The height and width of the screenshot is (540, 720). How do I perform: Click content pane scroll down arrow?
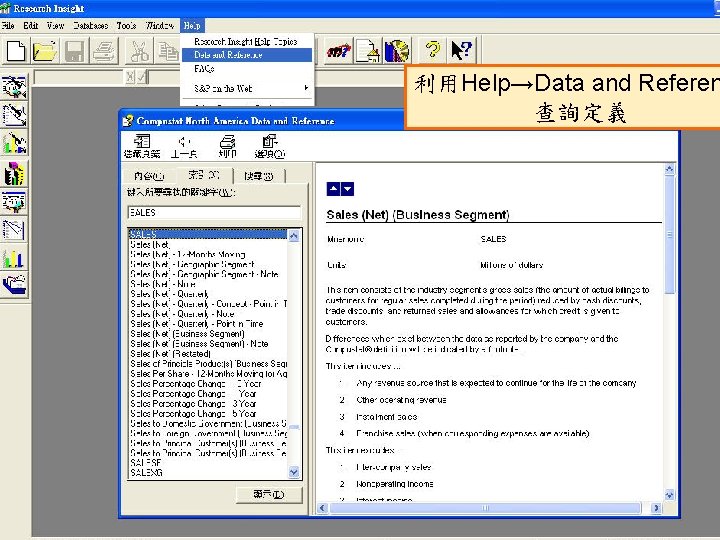pyautogui.click(x=669, y=495)
